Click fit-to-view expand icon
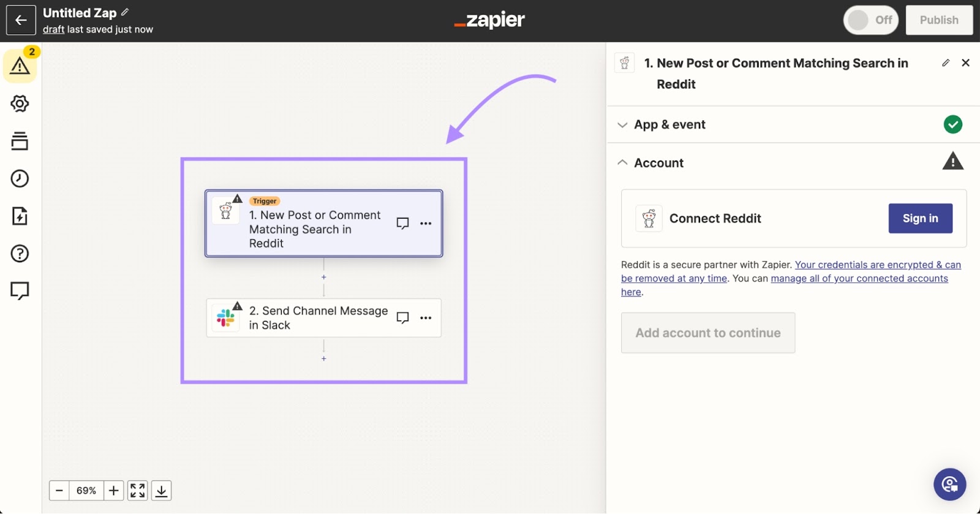This screenshot has height=514, width=980. click(138, 491)
